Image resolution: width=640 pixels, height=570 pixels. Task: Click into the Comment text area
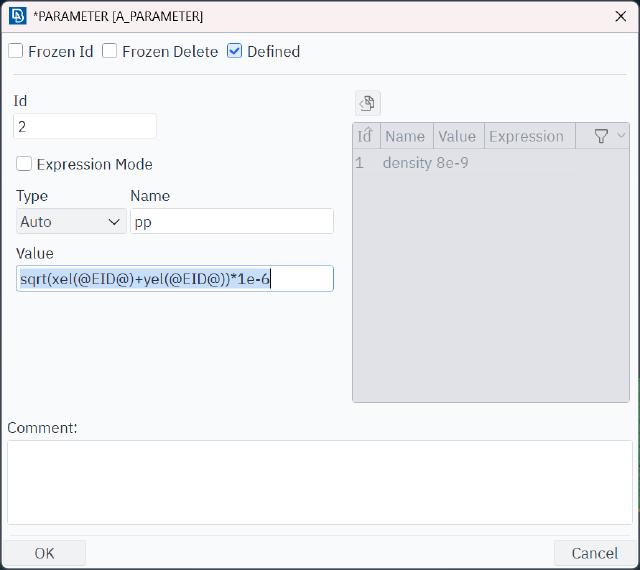319,482
